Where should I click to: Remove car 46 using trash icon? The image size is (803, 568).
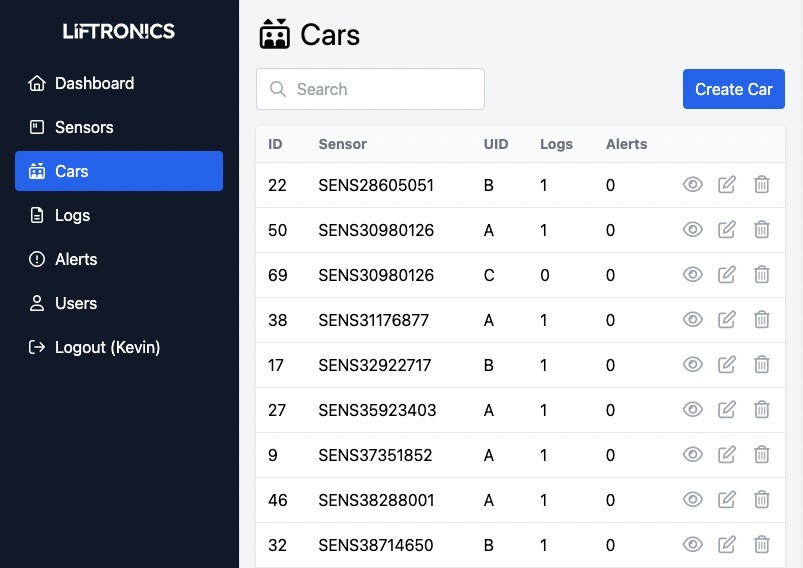[761, 500]
